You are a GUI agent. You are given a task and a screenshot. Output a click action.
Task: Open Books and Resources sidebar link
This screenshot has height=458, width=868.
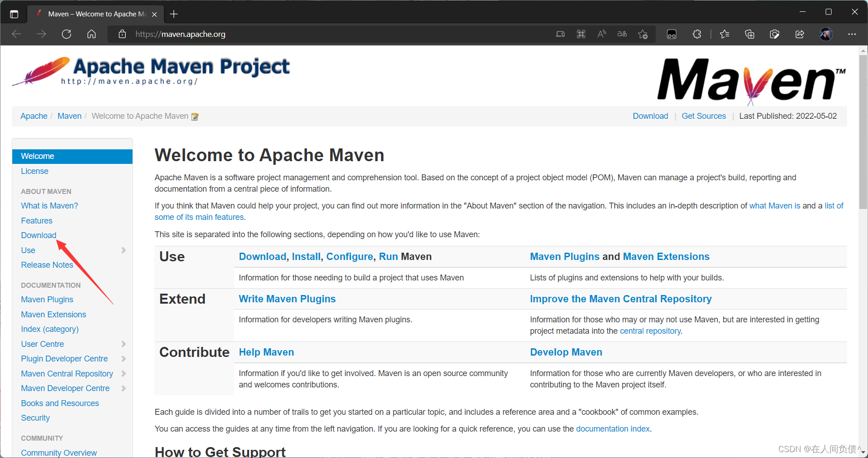pyautogui.click(x=60, y=403)
